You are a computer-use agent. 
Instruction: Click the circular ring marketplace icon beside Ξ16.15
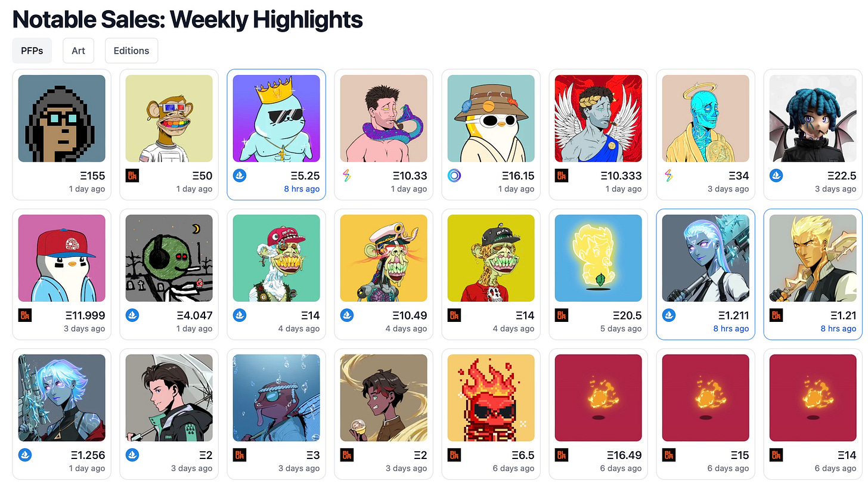pyautogui.click(x=454, y=176)
